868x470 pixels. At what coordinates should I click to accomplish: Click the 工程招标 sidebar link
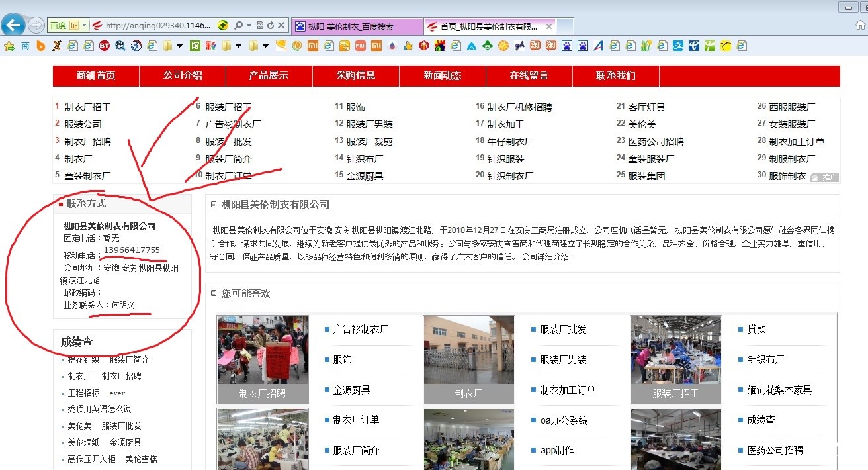pyautogui.click(x=83, y=393)
